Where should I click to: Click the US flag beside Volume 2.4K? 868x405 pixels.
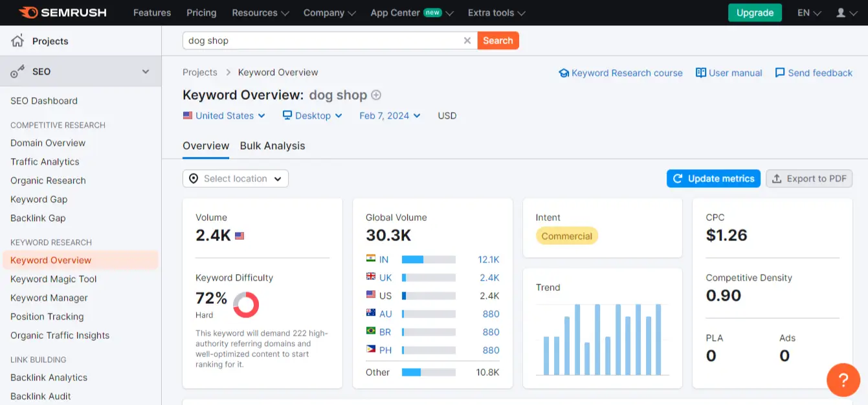click(239, 236)
